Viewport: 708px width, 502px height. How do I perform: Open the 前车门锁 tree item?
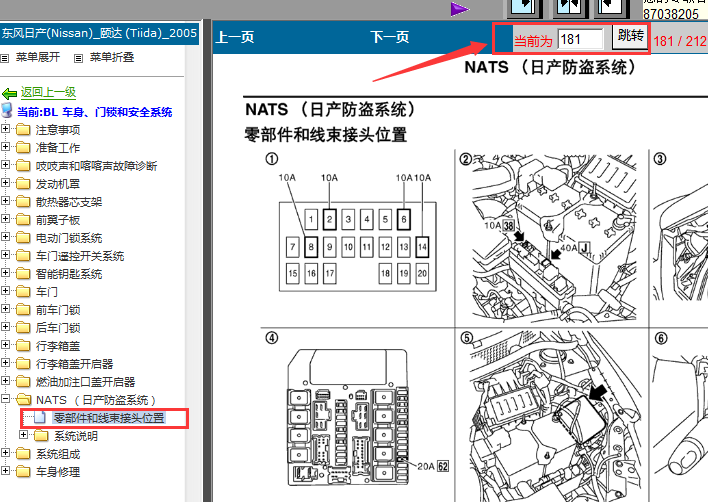click(58, 310)
